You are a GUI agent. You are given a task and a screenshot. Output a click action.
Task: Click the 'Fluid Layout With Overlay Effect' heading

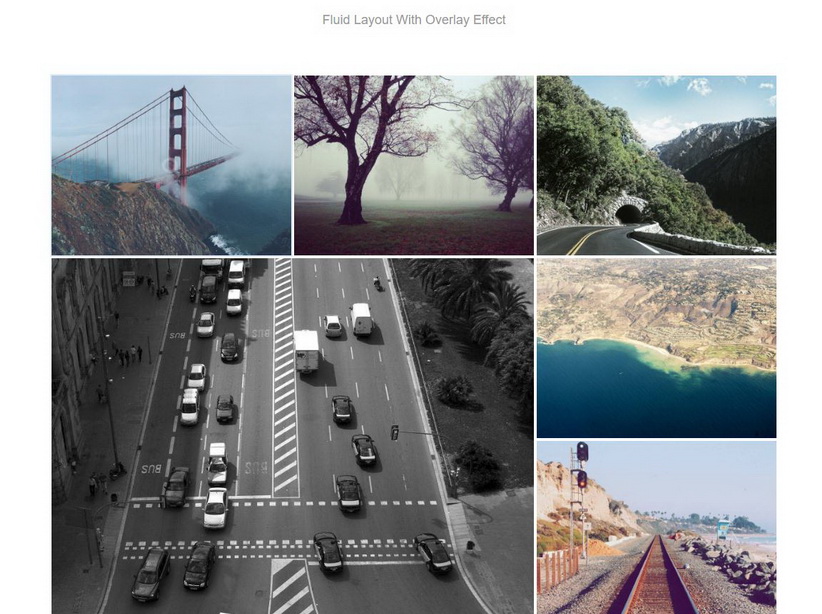(x=414, y=20)
